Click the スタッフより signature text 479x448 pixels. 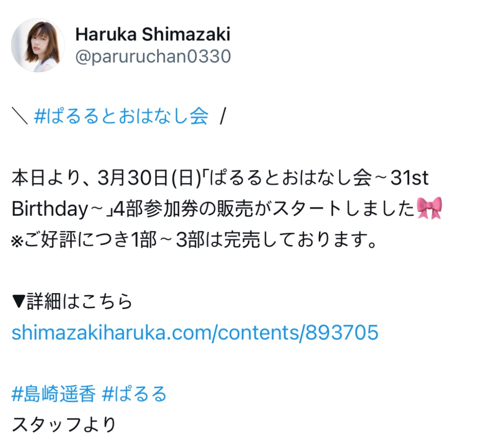point(64,425)
